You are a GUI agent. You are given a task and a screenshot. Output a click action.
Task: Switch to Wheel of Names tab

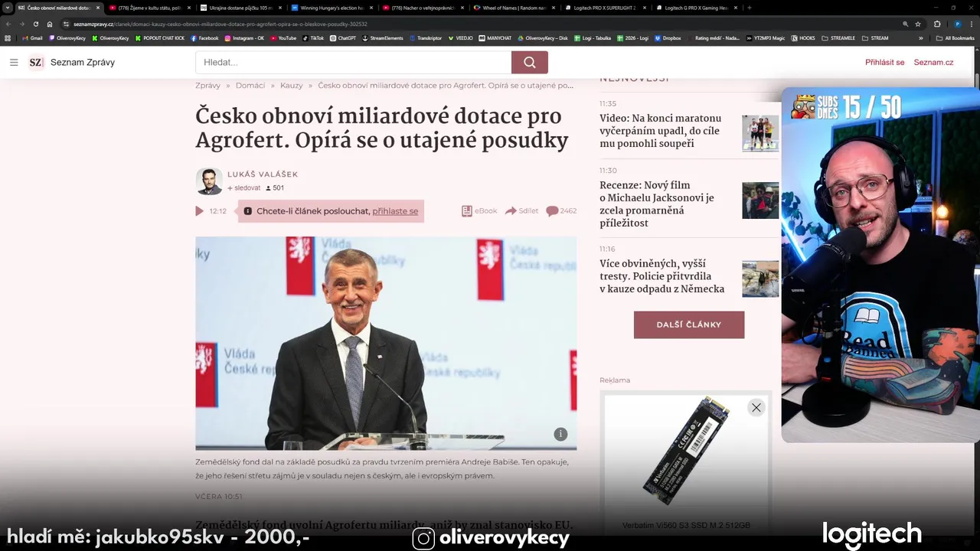(x=514, y=8)
